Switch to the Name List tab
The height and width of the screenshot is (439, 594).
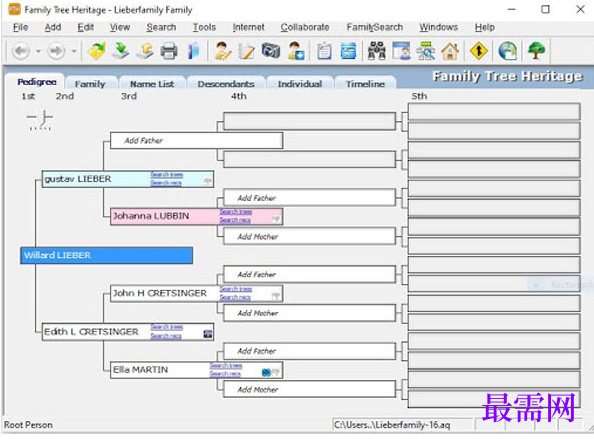click(x=152, y=84)
